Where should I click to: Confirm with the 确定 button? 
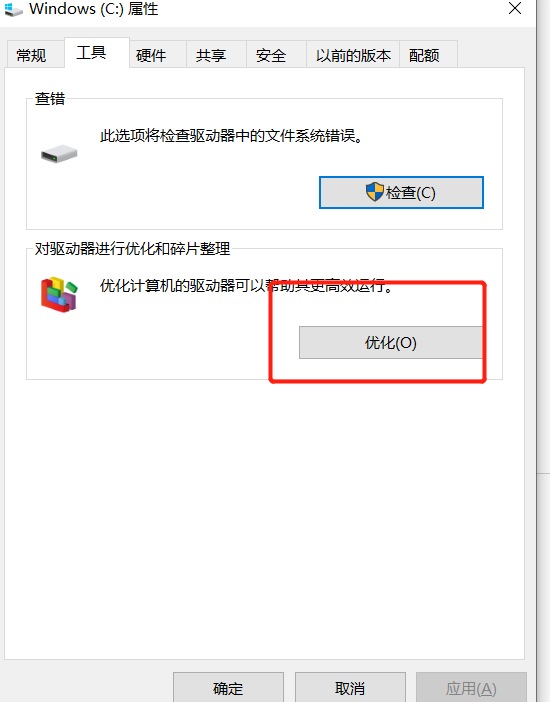point(228,688)
